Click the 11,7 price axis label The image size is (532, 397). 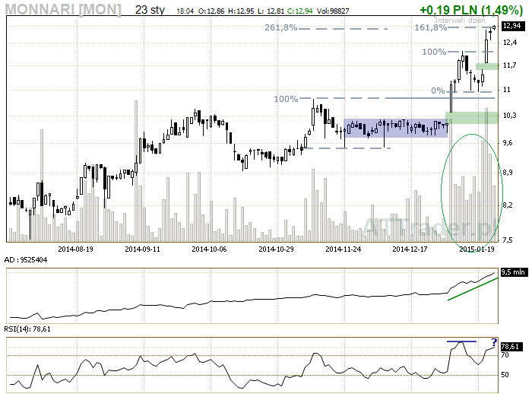[x=510, y=65]
